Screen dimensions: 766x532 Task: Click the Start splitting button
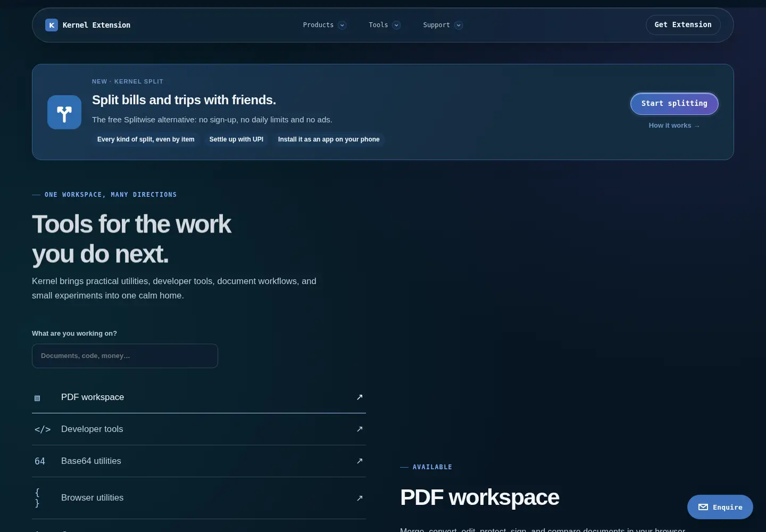point(675,104)
